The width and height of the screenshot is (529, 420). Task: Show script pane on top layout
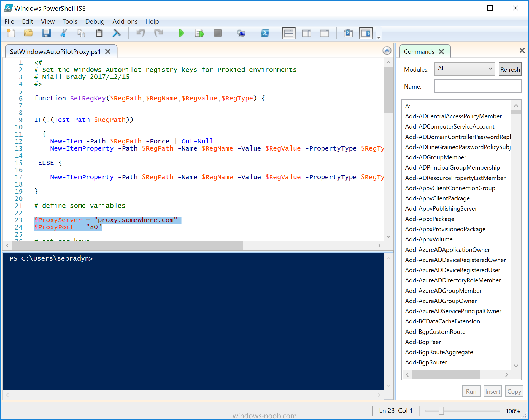pyautogui.click(x=289, y=33)
